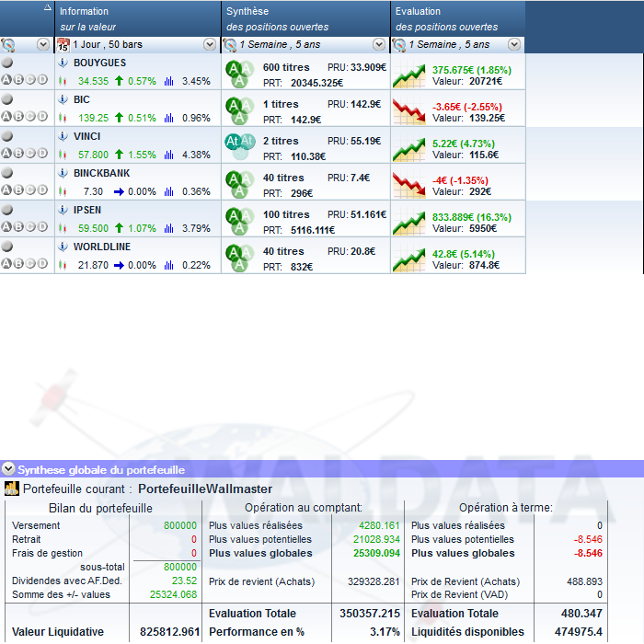The height and width of the screenshot is (644, 644).
Task: Click the BINCKBANK stock name
Action: (101, 173)
